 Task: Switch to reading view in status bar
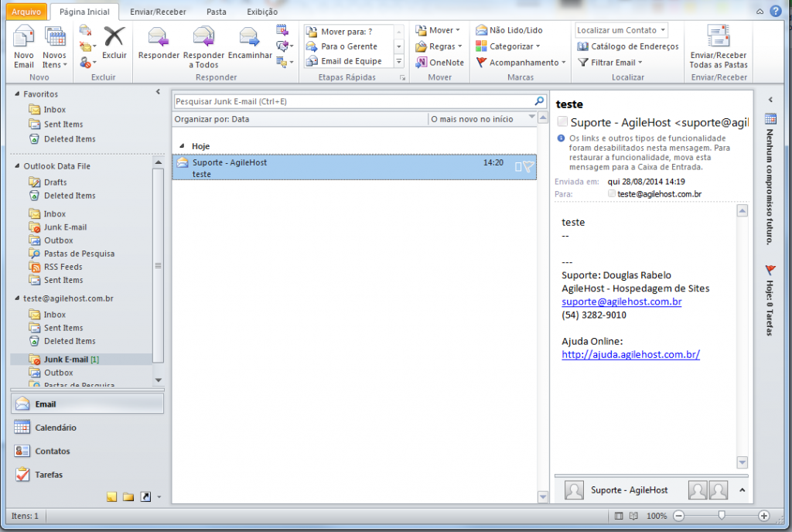click(634, 516)
